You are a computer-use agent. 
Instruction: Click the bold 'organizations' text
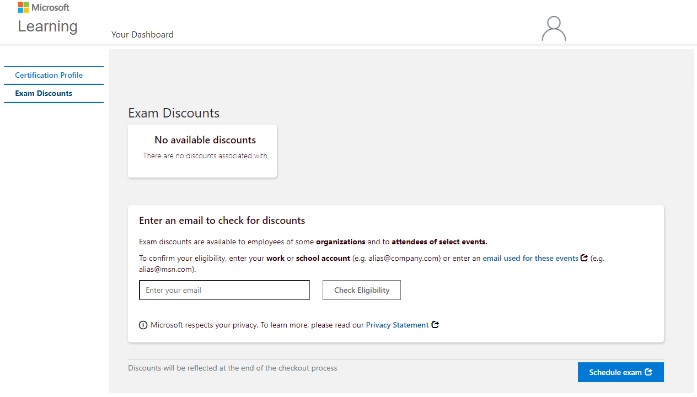pyautogui.click(x=340, y=241)
